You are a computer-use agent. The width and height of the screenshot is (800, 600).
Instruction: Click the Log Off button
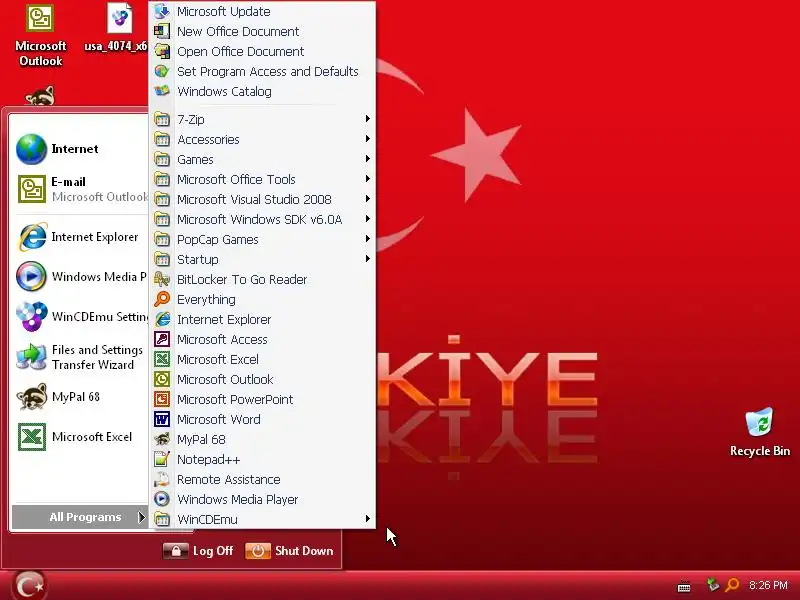click(198, 551)
